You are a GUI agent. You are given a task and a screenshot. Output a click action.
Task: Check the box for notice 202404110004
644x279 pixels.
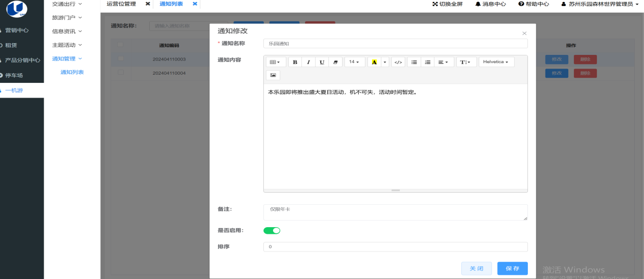(121, 73)
